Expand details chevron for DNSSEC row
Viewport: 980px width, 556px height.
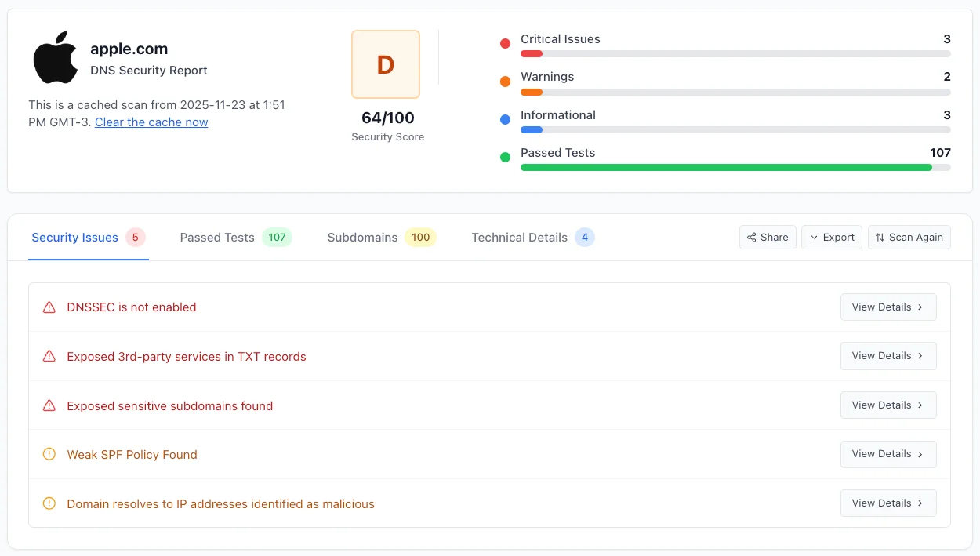pos(920,307)
